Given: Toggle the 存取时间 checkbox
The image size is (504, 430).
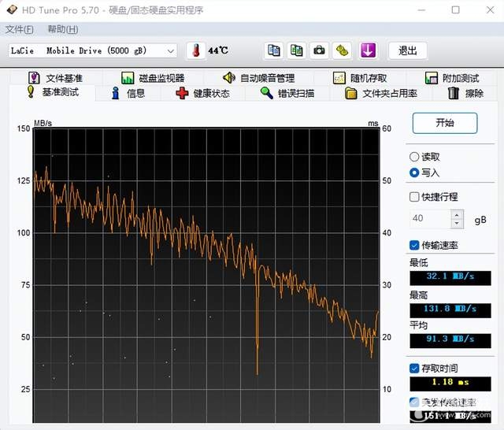Looking at the screenshot, I should pyautogui.click(x=414, y=369).
